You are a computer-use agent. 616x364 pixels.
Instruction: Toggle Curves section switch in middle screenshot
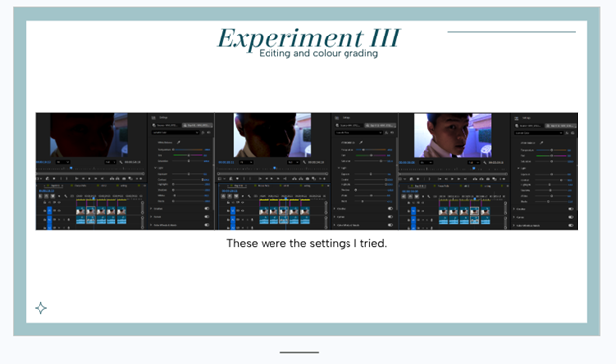(390, 217)
